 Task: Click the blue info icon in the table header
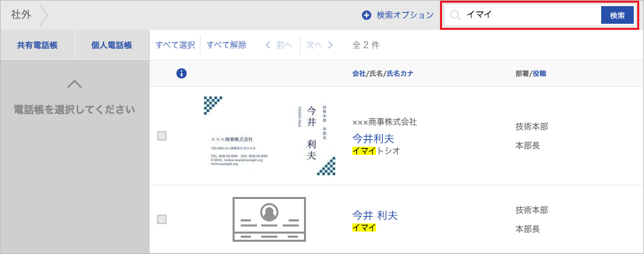pos(182,73)
